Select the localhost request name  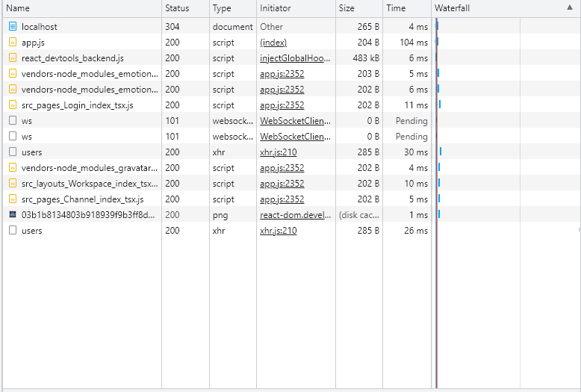tap(40, 27)
